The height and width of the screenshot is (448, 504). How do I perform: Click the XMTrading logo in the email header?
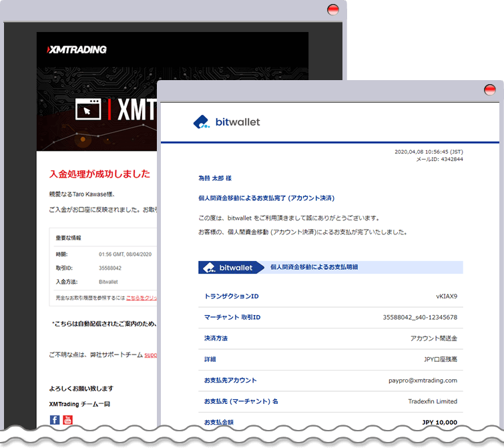[77, 49]
